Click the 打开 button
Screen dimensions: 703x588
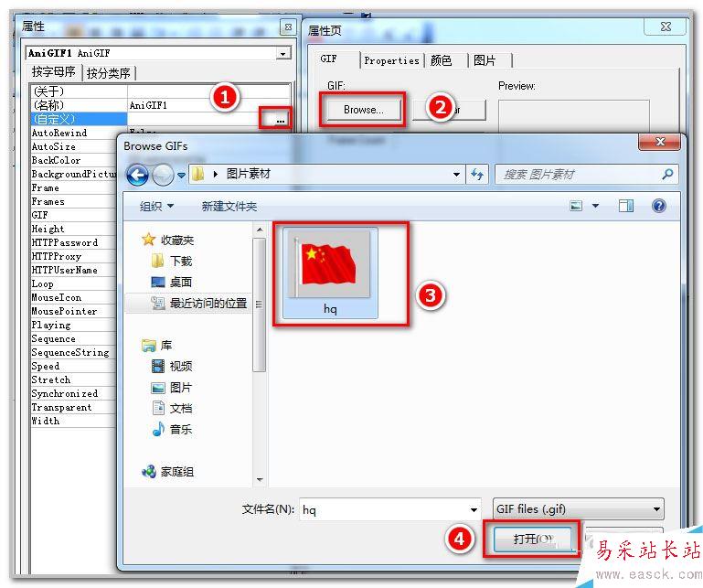533,540
